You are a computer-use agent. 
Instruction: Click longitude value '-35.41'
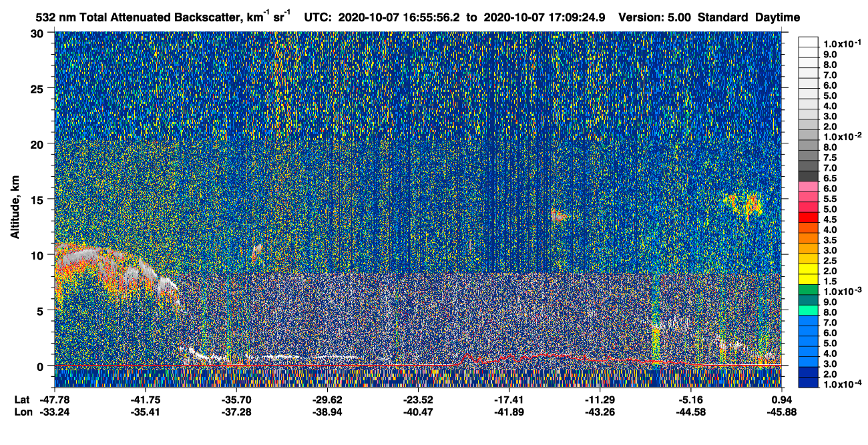pos(145,412)
